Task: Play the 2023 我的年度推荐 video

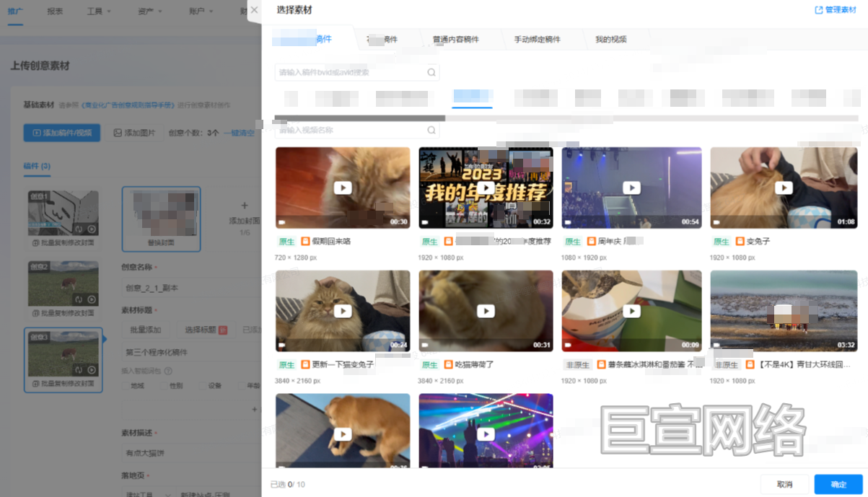Action: tap(486, 188)
